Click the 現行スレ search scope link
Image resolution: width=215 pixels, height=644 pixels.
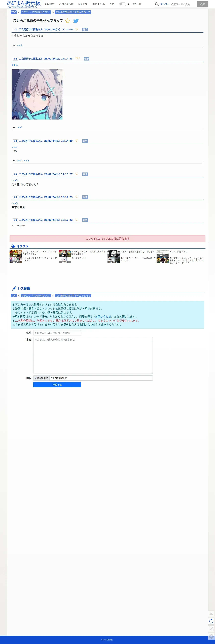click(x=165, y=4)
